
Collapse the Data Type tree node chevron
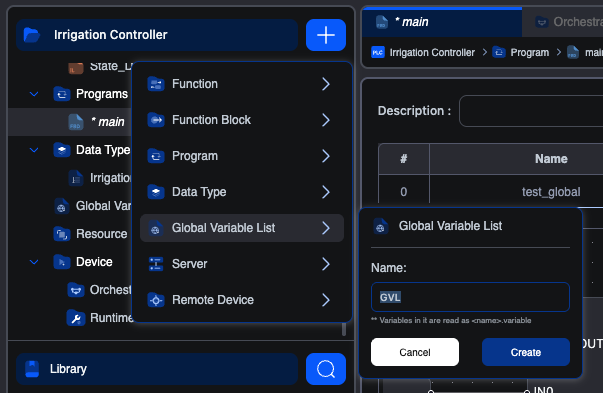tap(34, 150)
